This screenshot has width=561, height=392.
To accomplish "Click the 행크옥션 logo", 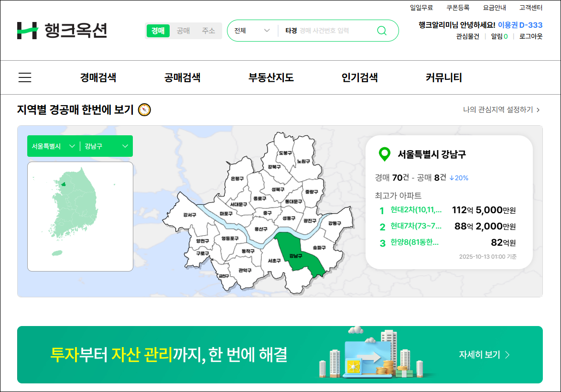I will tap(62, 31).
